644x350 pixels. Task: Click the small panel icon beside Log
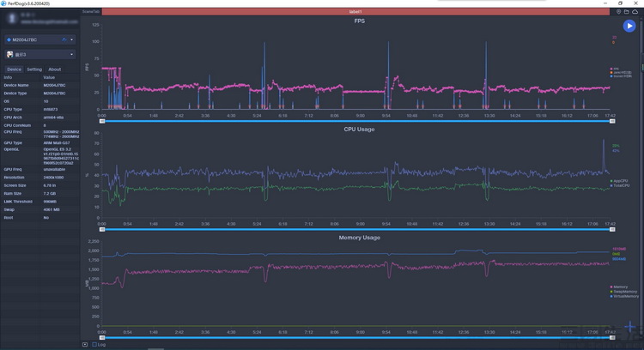pyautogui.click(x=85, y=344)
